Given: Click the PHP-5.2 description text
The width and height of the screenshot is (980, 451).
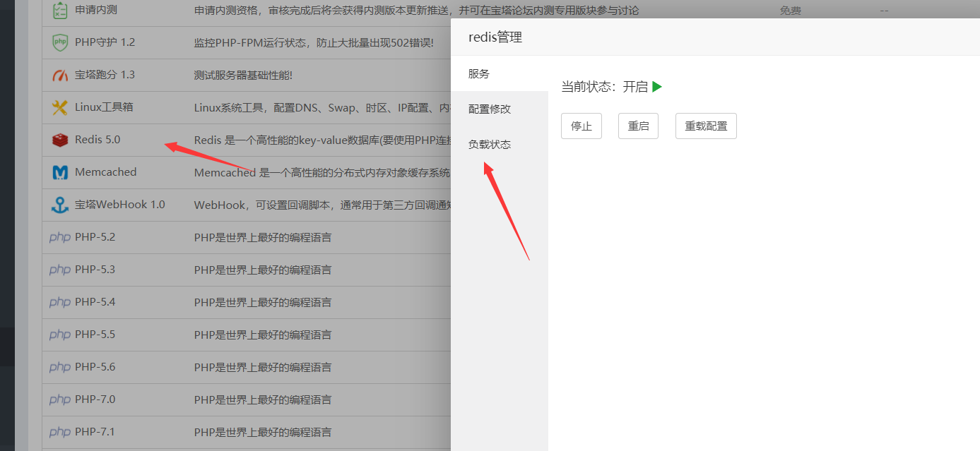Looking at the screenshot, I should coord(263,237).
